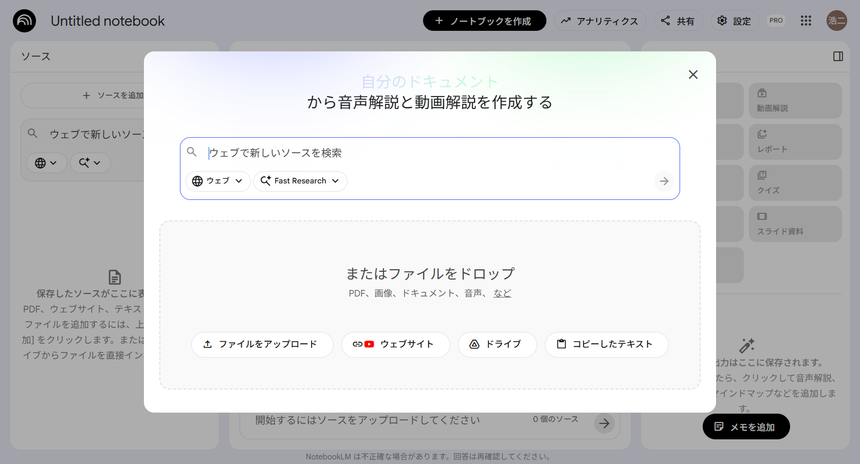Click ノートブックを作成 button
Image resolution: width=860 pixels, height=464 pixels.
[484, 21]
